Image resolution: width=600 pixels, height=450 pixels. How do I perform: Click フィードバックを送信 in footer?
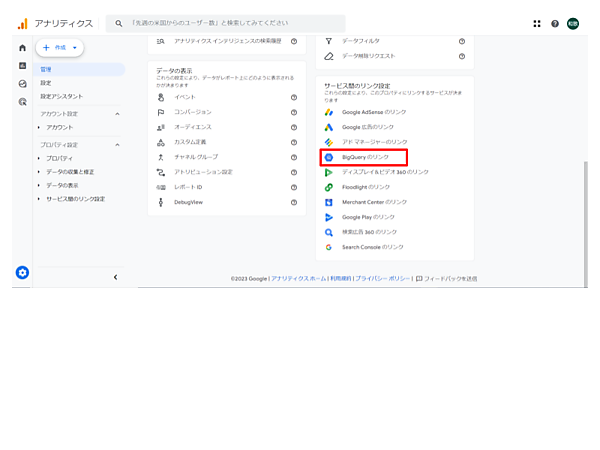(447, 279)
